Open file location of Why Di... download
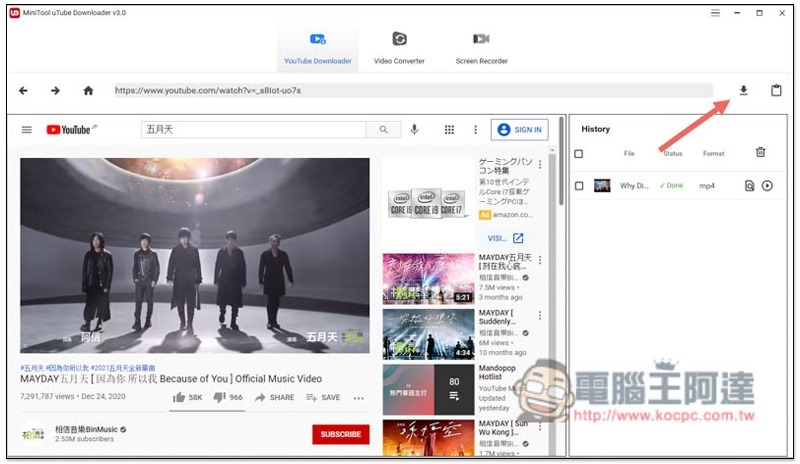 (749, 186)
